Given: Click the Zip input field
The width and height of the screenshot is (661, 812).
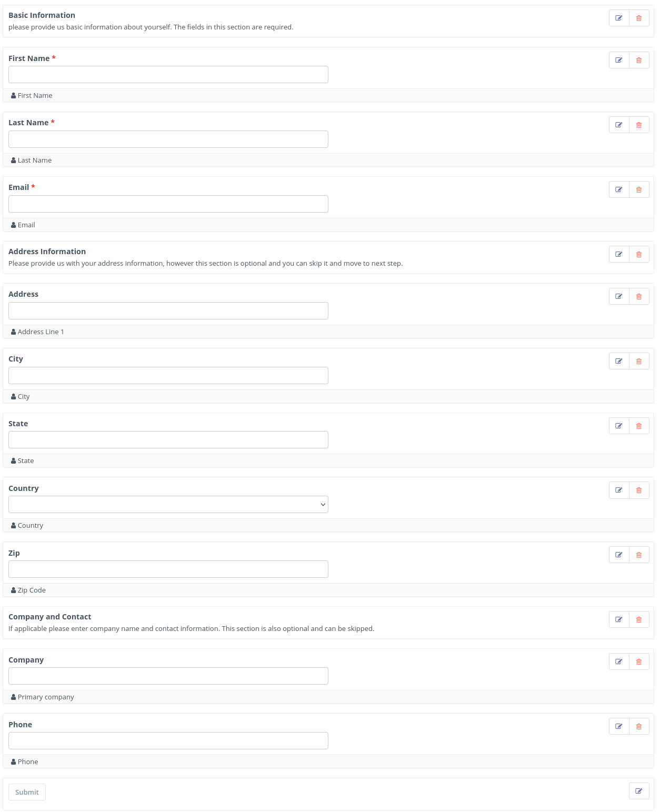Looking at the screenshot, I should (168, 569).
